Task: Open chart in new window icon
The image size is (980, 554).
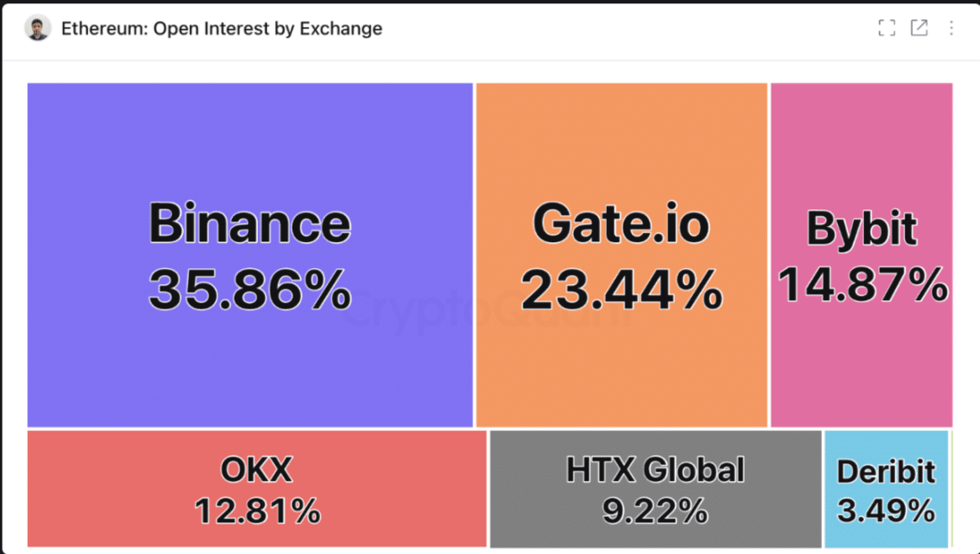Action: click(919, 29)
